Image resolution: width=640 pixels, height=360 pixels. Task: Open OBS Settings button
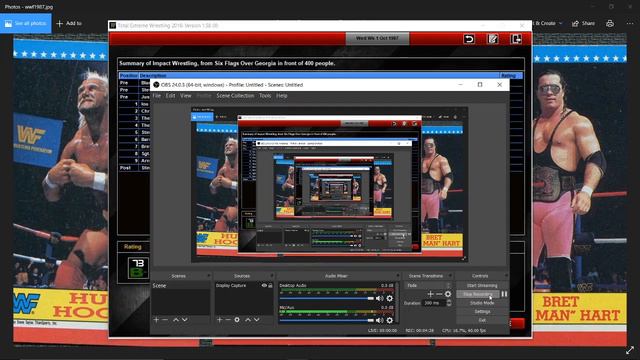tap(482, 311)
